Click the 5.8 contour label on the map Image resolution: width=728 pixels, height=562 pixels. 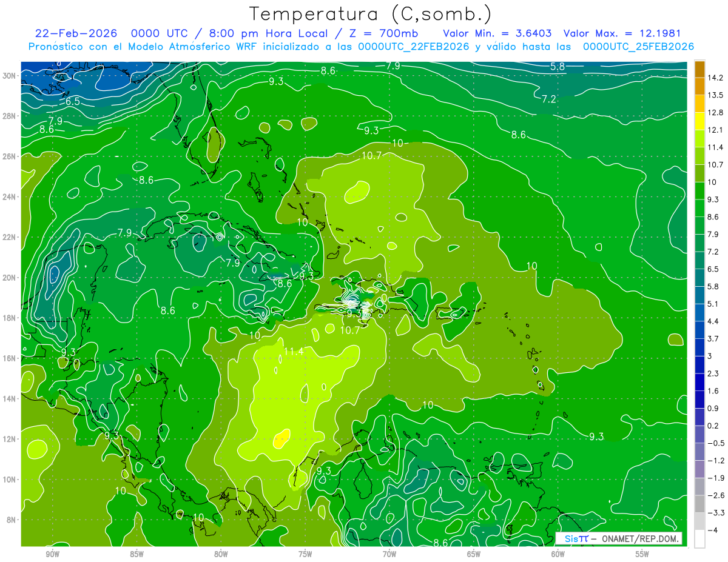click(557, 66)
